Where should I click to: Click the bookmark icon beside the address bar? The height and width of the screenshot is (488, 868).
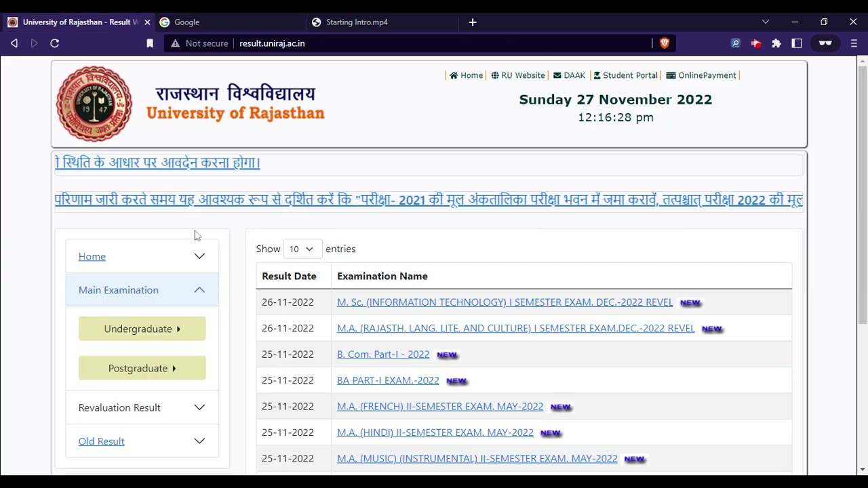tap(150, 43)
